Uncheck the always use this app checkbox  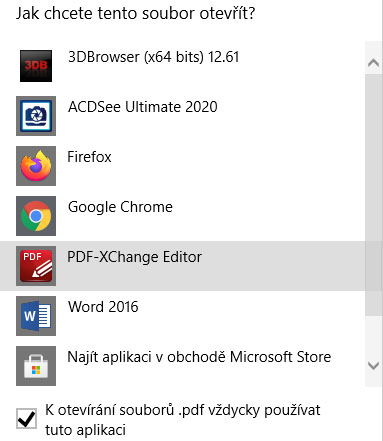pyautogui.click(x=26, y=418)
